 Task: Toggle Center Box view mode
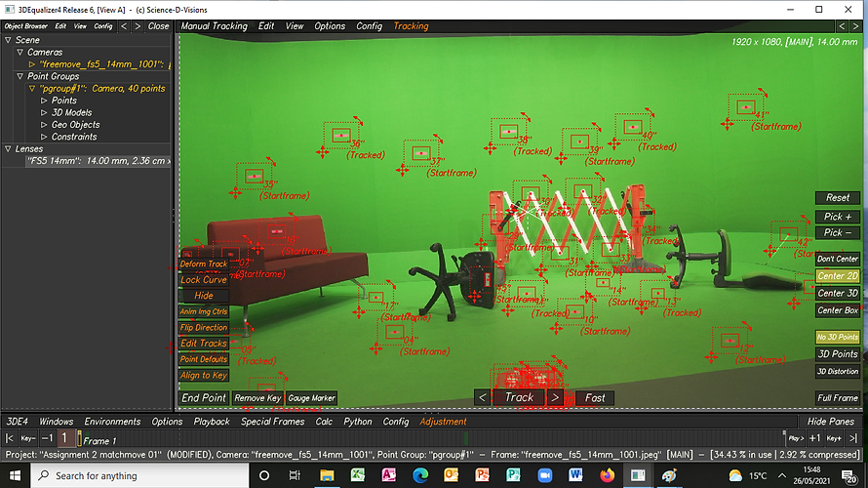(838, 310)
